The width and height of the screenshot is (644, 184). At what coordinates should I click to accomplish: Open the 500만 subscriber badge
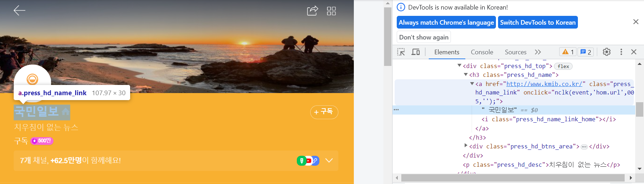(42, 141)
